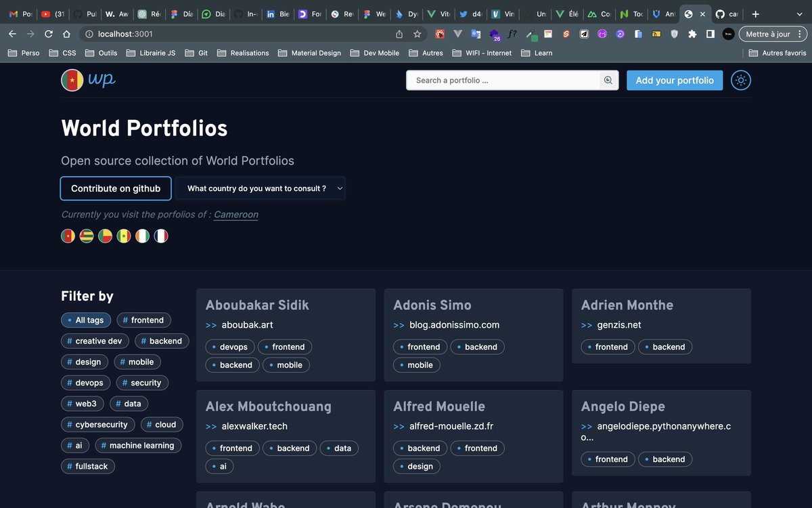The height and width of the screenshot is (508, 812).
Task: Open the Librairie JS bookmarks folder
Action: coord(150,53)
